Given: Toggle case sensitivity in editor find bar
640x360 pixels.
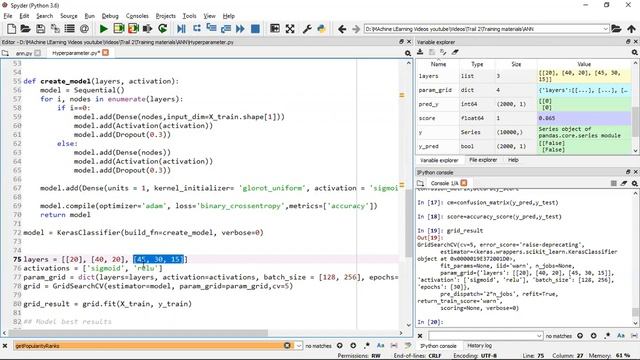Looking at the screenshot, I should pos(380,346).
